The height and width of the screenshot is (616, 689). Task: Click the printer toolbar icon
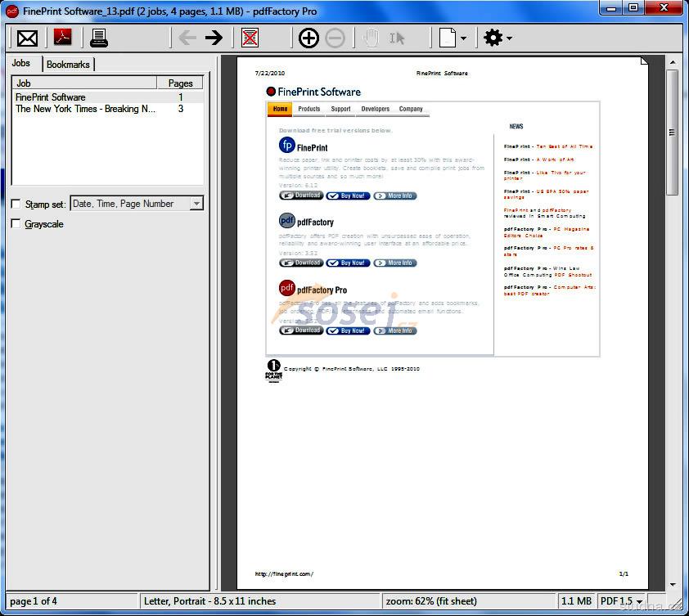point(99,38)
